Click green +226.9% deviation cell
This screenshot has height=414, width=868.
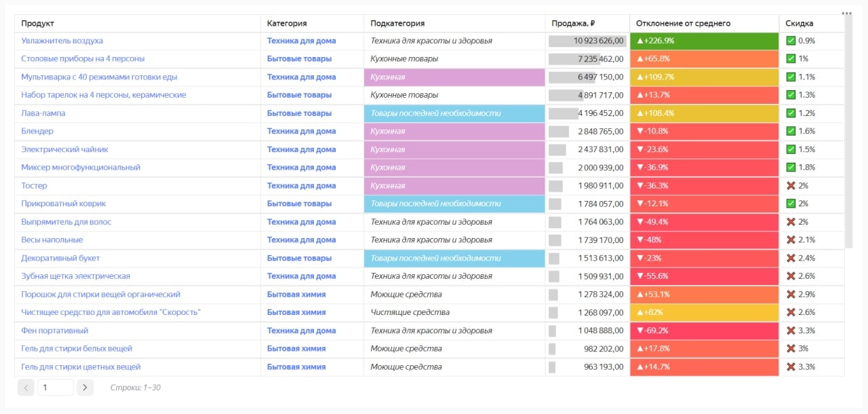(x=704, y=41)
